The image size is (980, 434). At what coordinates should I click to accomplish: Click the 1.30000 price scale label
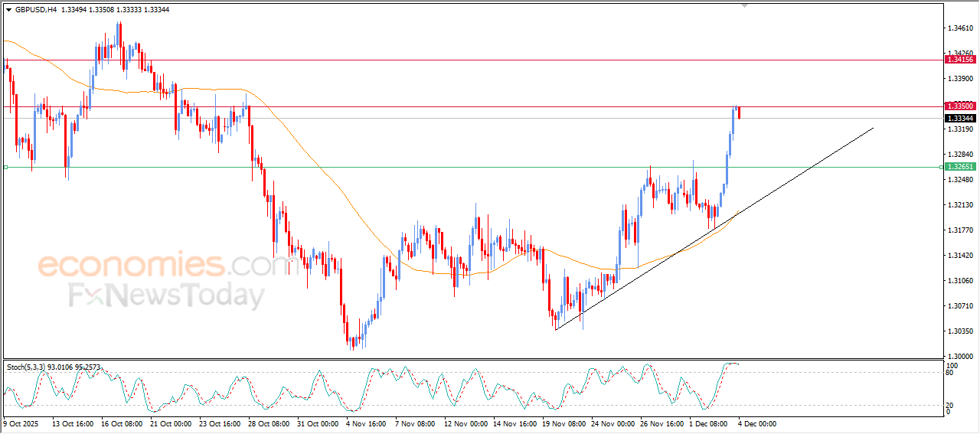pos(960,357)
